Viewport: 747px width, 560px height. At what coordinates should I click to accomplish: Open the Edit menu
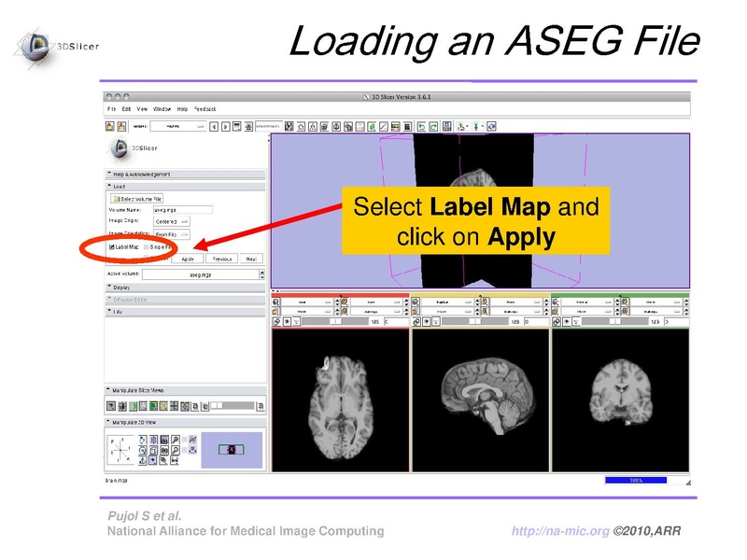[x=126, y=109]
